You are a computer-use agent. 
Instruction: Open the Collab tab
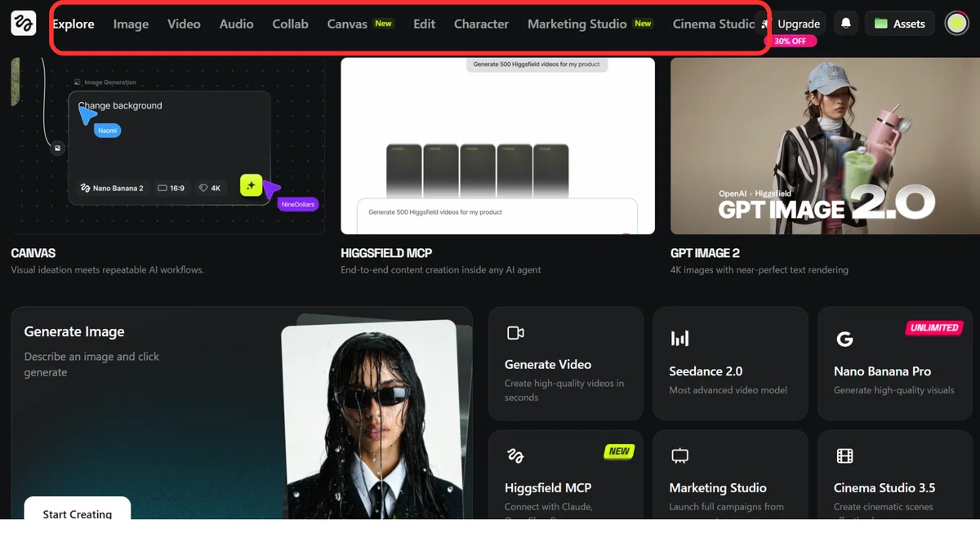(290, 24)
